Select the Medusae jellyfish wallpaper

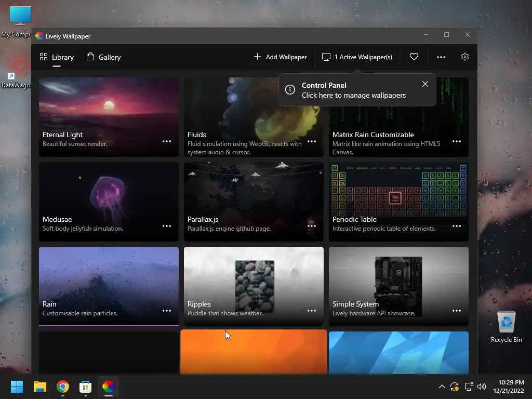[x=109, y=202]
